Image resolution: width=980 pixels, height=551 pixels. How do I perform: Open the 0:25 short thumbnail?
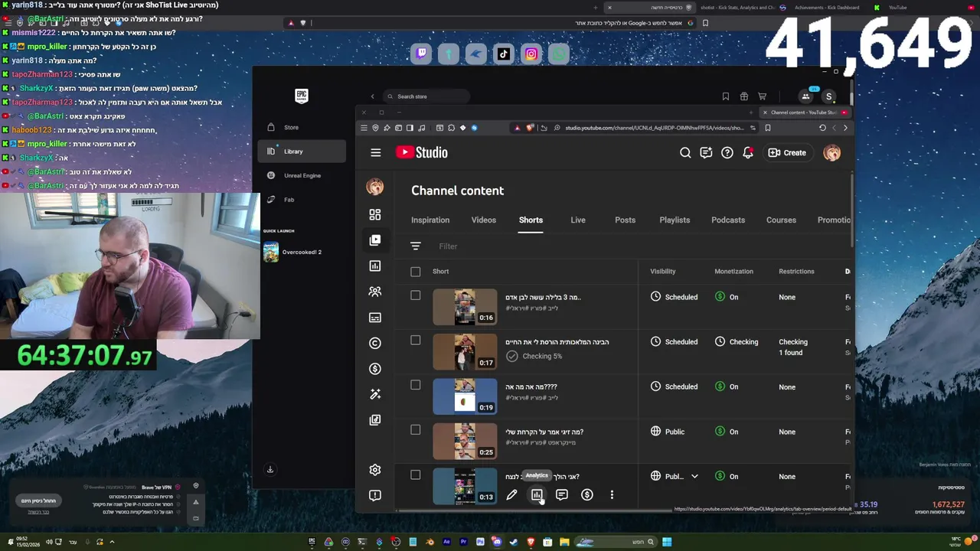pos(465,442)
